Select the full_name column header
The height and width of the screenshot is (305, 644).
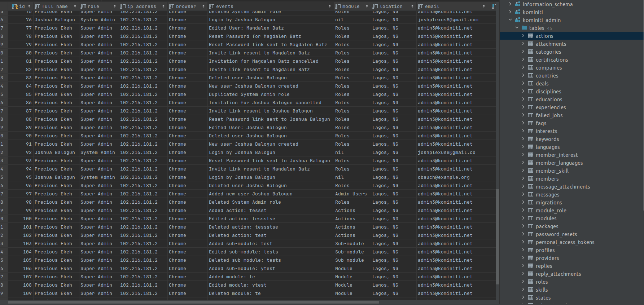point(54,6)
